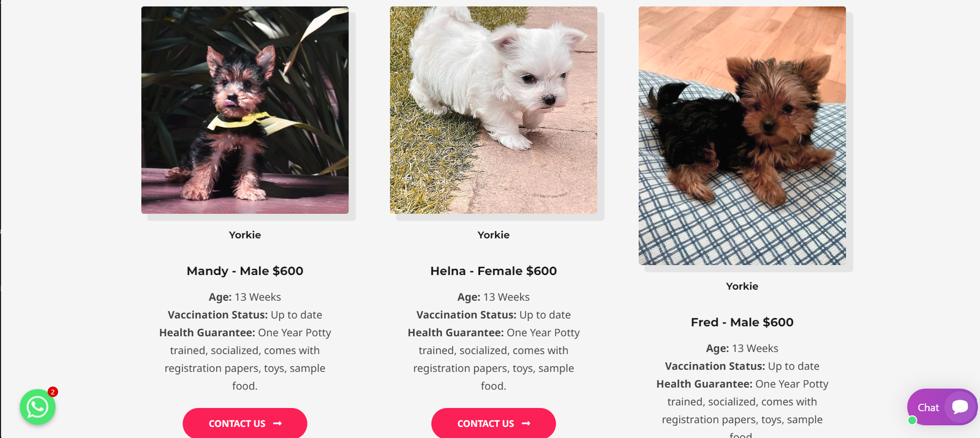Viewport: 980px width, 438px height.
Task: Open the Chat widget label
Action: [x=928, y=407]
